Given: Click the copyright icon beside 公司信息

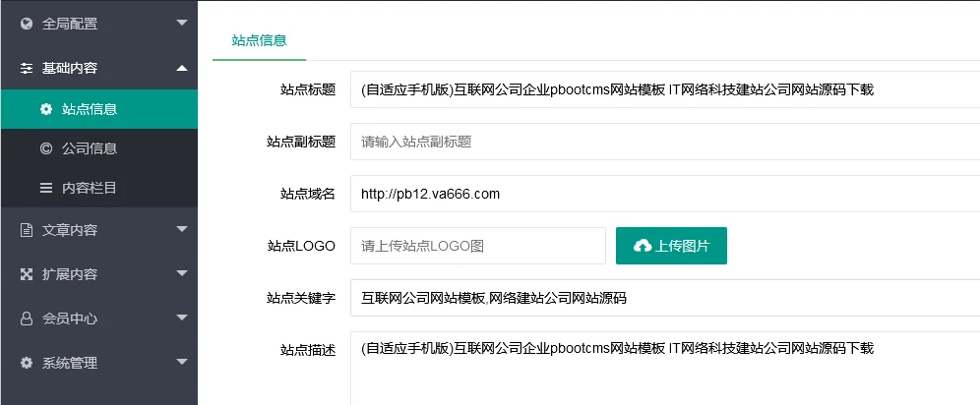Looking at the screenshot, I should click(x=45, y=148).
